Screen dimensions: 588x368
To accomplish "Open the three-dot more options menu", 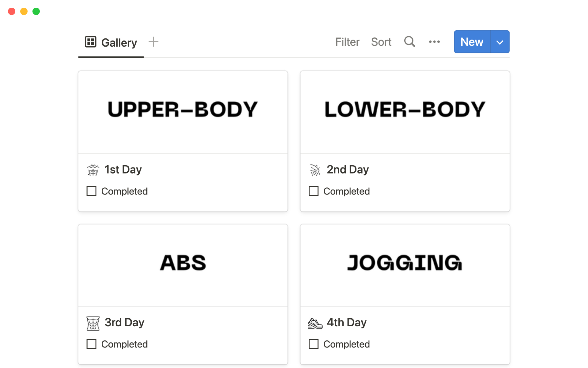I will (434, 42).
